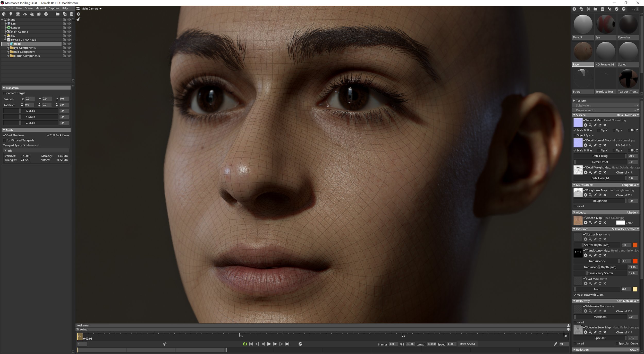
Task: Delete the selected scene object with the trash icon
Action: tap(72, 14)
